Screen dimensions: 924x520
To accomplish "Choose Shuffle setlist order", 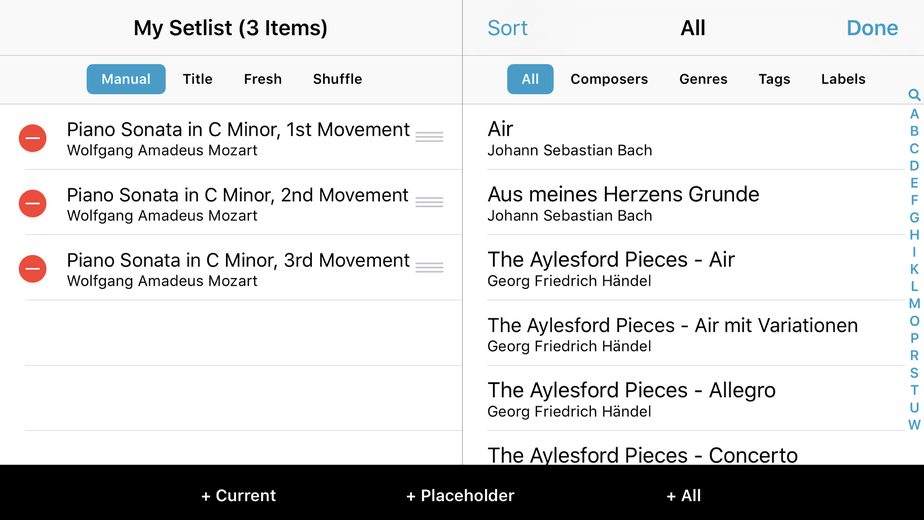I will 337,79.
